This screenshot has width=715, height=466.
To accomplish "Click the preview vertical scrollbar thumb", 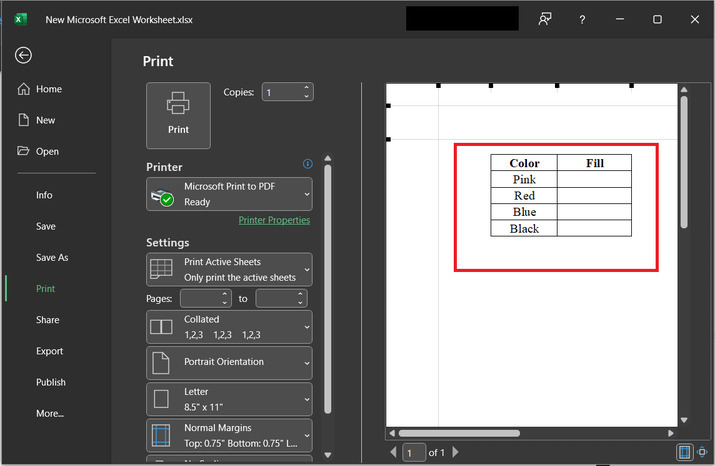I will point(684,161).
